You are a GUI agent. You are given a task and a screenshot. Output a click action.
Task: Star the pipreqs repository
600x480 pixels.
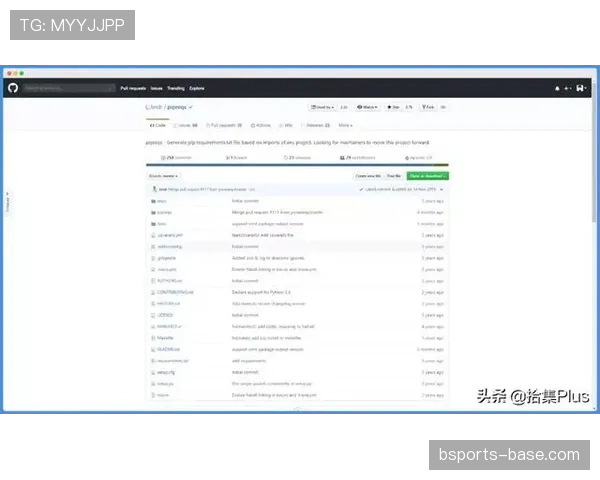[x=395, y=106]
